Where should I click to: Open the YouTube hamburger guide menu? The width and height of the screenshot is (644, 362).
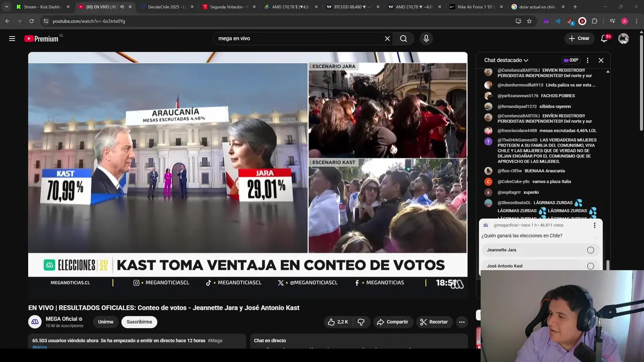click(x=12, y=38)
